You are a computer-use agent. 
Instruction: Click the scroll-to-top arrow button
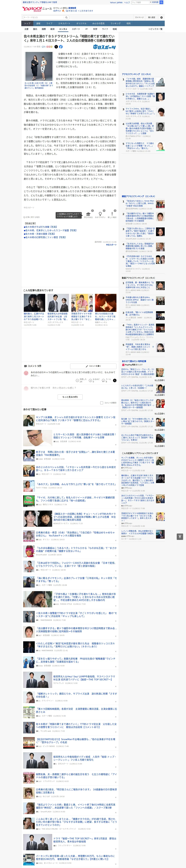(180, 536)
